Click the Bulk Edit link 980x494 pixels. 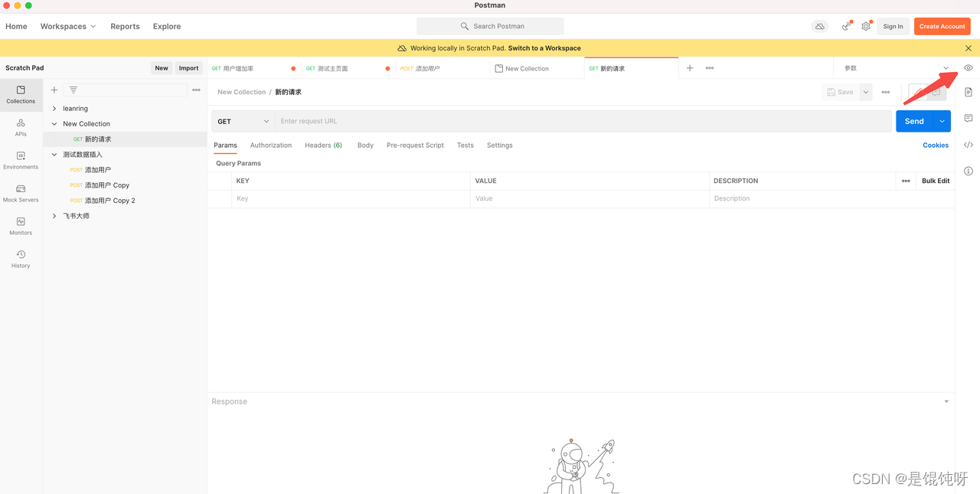936,181
